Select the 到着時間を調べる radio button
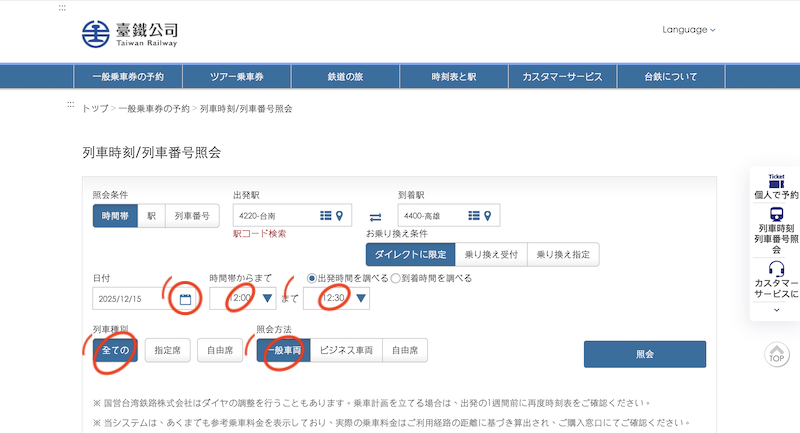The height and width of the screenshot is (433, 800). pyautogui.click(x=396, y=278)
